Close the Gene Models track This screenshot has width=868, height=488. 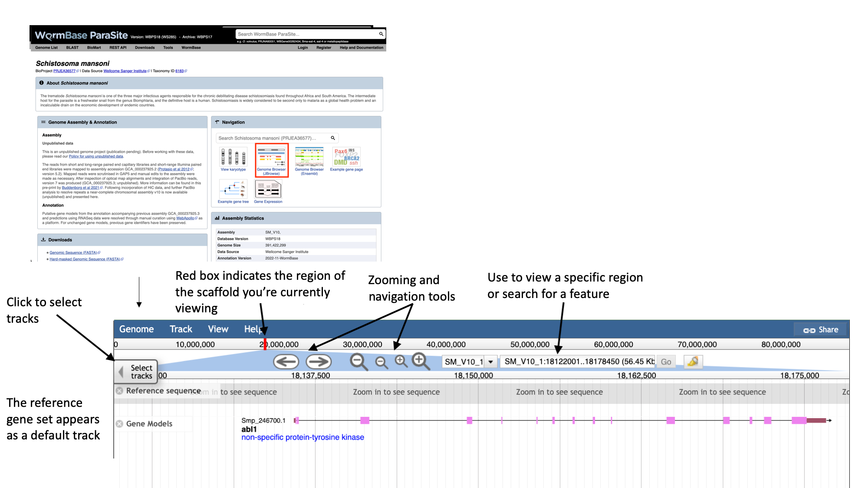(119, 424)
